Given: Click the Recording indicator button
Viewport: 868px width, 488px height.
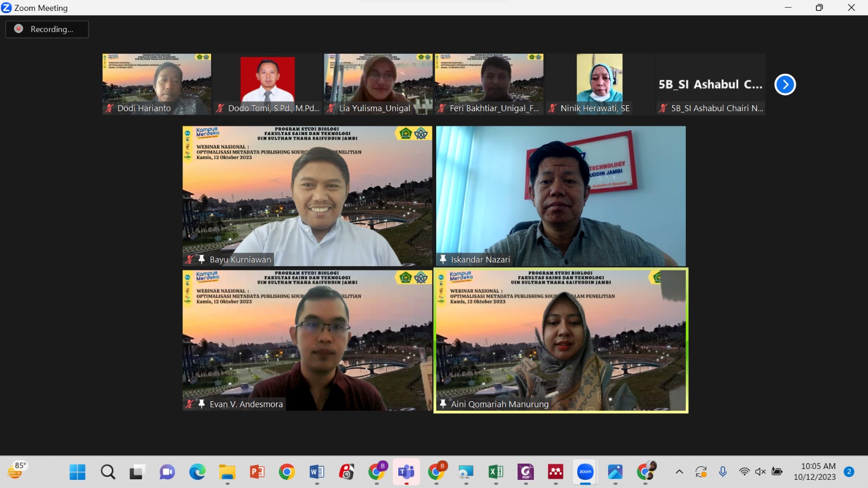Looking at the screenshot, I should (x=47, y=29).
